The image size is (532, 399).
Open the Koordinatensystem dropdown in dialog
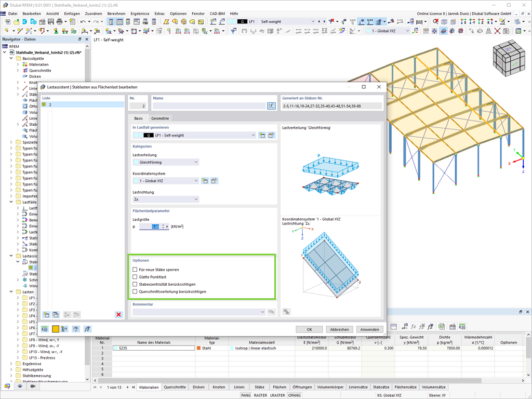pyautogui.click(x=166, y=181)
